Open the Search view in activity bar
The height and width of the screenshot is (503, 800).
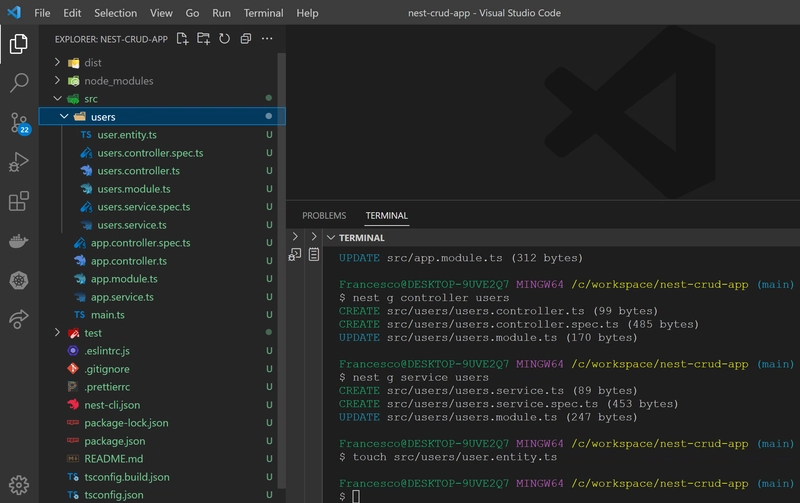click(x=19, y=82)
